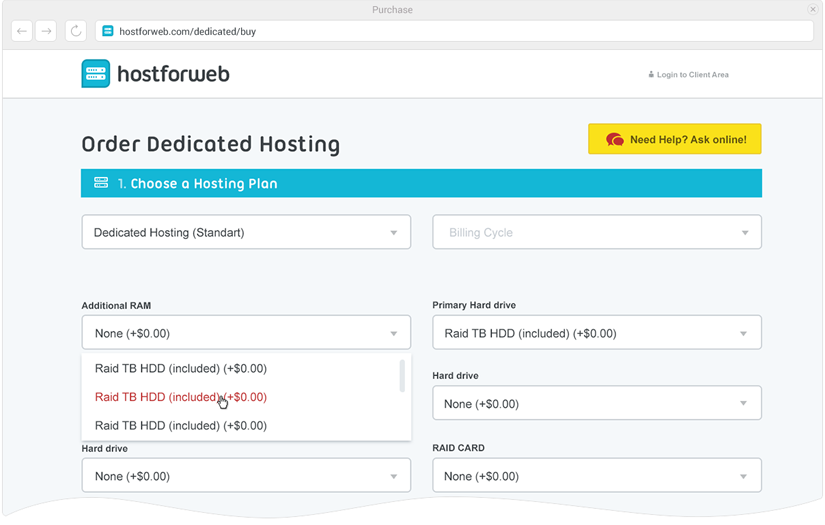Collapse the Additional RAM dropdown
Screen dimensions: 825x525
tap(246, 332)
